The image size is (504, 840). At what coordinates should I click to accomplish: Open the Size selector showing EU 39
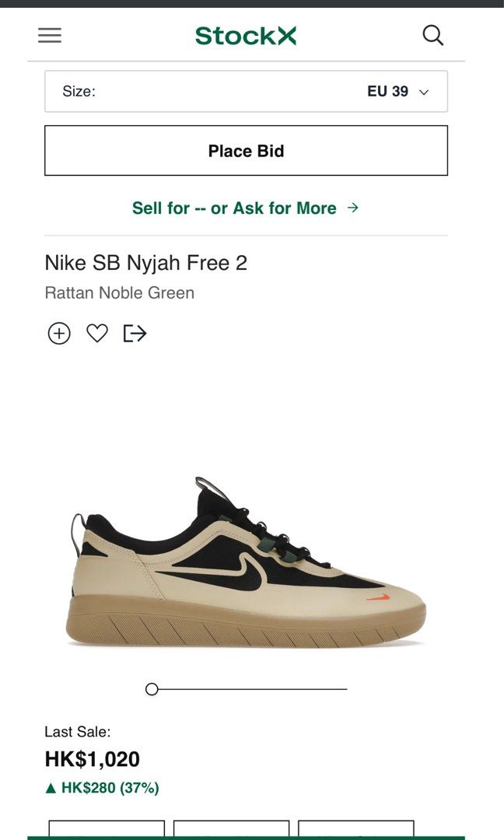click(x=246, y=91)
